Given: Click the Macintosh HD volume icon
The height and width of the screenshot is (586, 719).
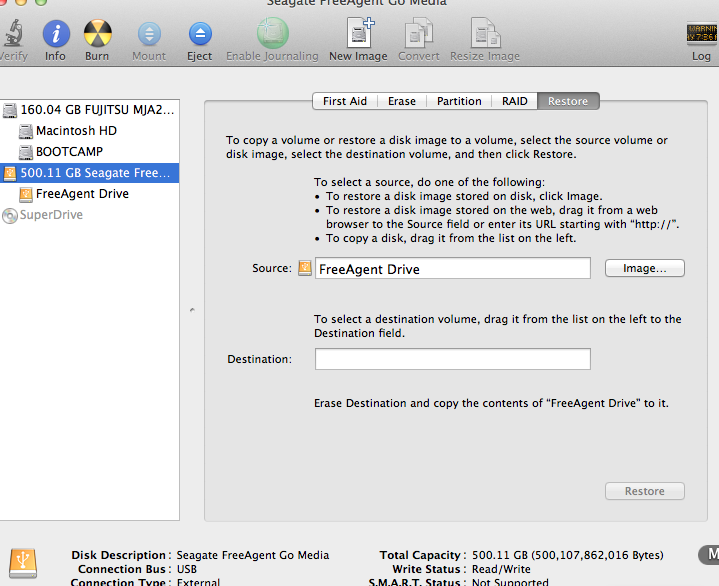Looking at the screenshot, I should click(x=26, y=131).
